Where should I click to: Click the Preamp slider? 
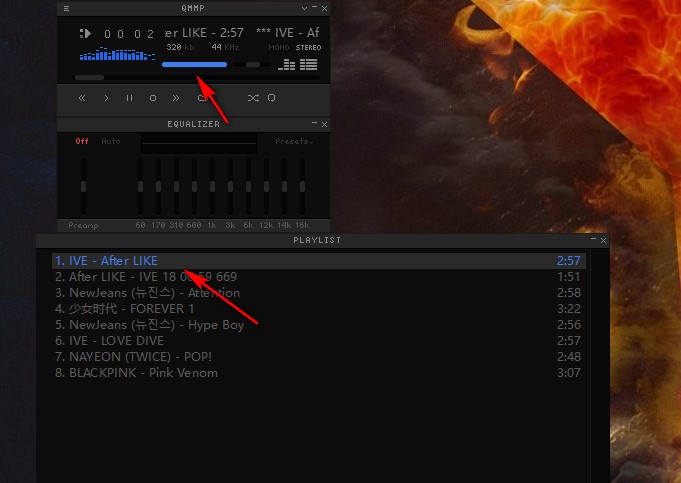point(83,186)
